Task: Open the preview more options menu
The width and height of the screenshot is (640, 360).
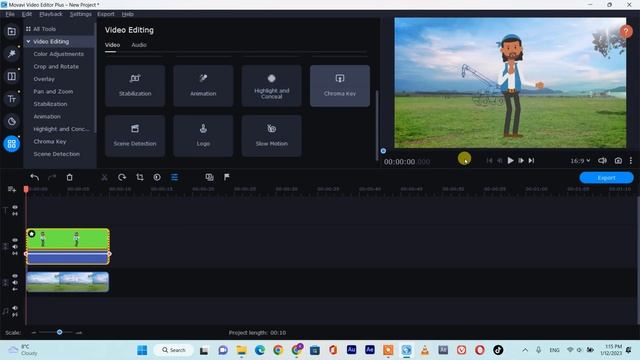Action: tap(631, 160)
